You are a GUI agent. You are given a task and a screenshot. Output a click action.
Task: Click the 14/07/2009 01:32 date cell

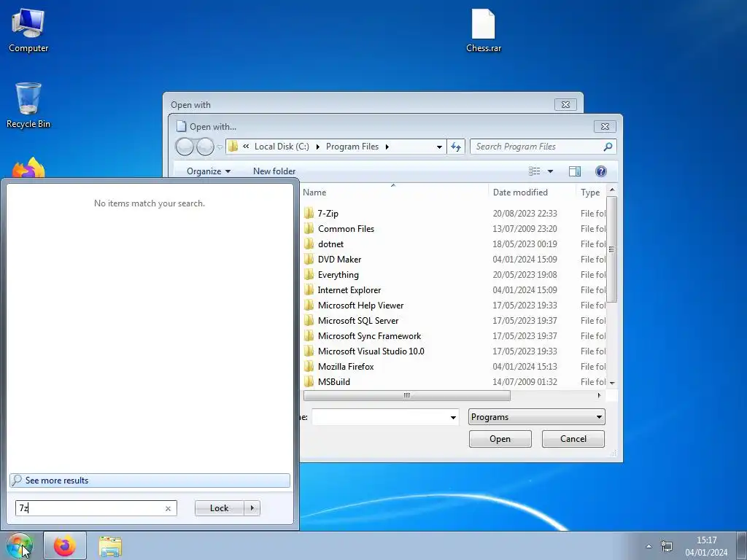tap(525, 382)
